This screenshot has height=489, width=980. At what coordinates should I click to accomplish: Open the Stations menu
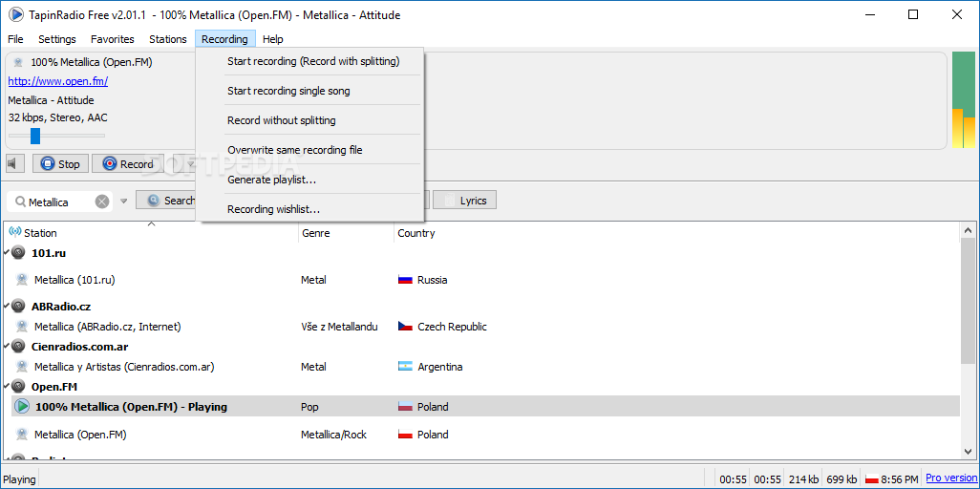tap(167, 39)
